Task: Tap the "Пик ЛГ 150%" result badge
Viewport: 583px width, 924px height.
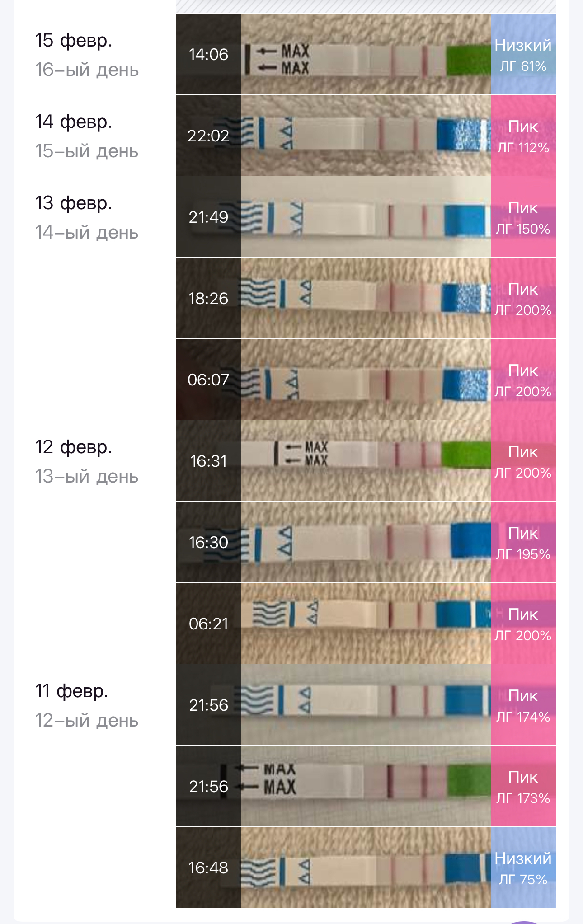Action: 523,217
